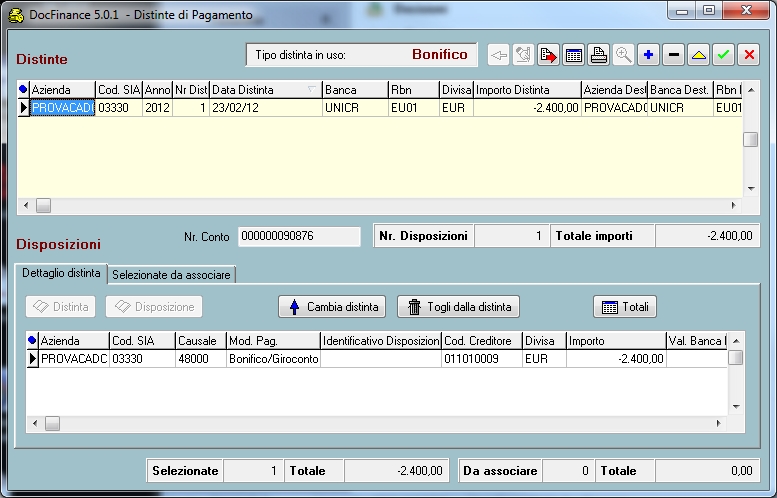Cancel with the red X icon

pos(748,55)
